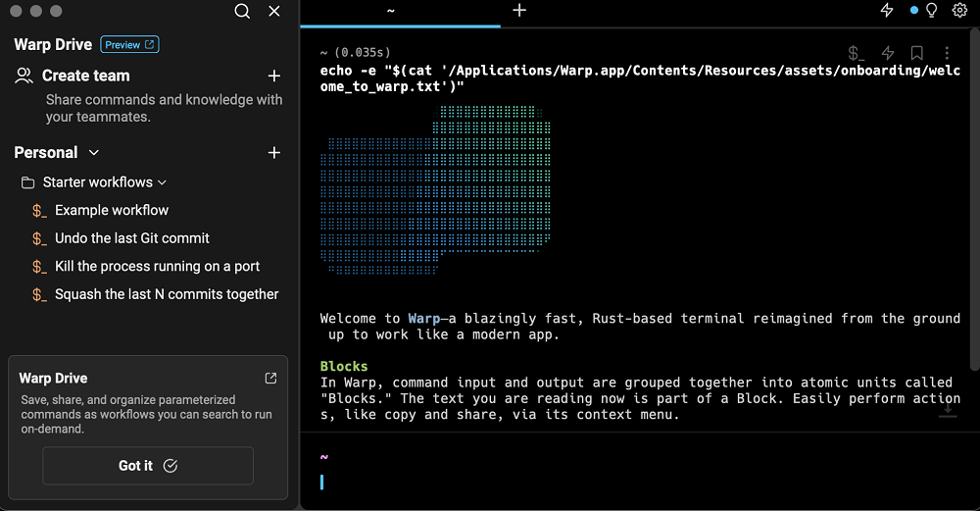Screen dimensions: 980x511
Task: Click the Create team heading
Action: [x=85, y=76]
